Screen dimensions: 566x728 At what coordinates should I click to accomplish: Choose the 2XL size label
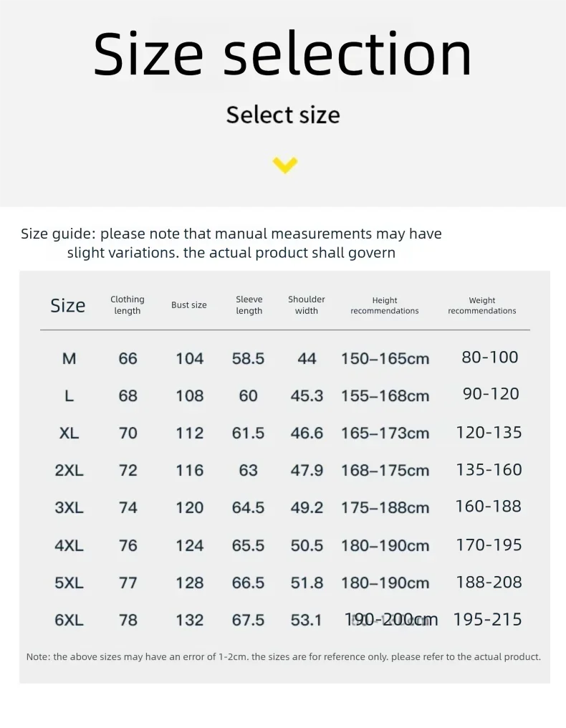(x=69, y=470)
